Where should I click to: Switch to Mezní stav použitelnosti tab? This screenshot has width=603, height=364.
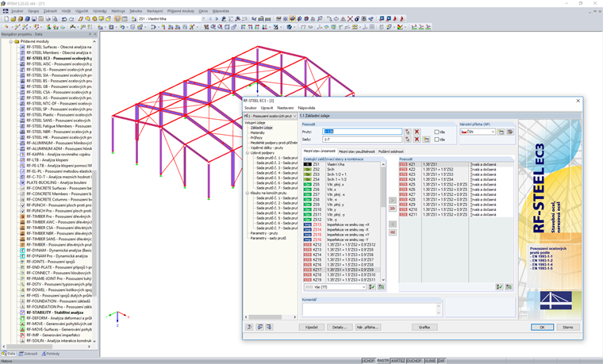(x=356, y=151)
